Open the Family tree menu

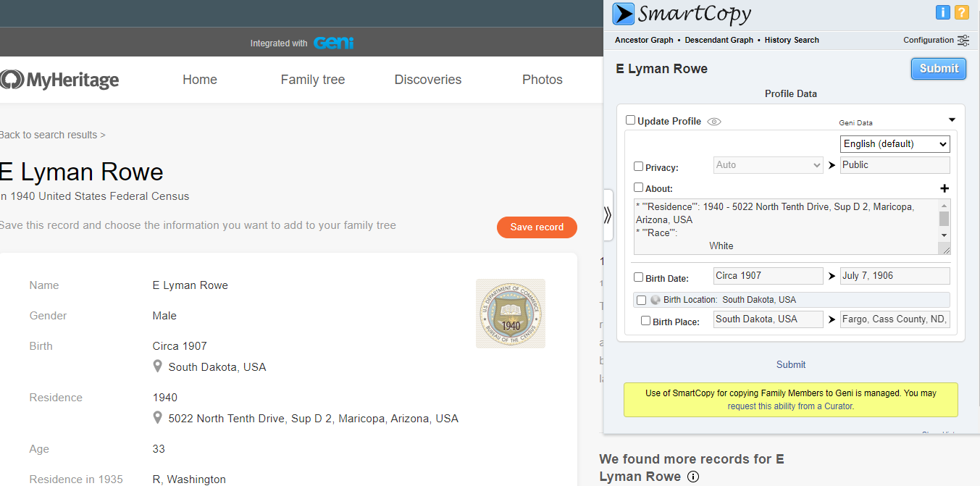[312, 80]
